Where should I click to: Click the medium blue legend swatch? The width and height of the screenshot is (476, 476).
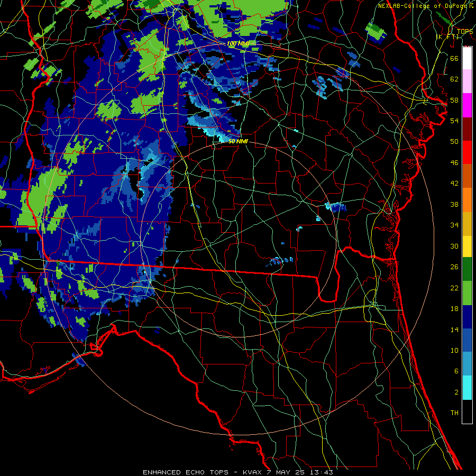pos(467,340)
